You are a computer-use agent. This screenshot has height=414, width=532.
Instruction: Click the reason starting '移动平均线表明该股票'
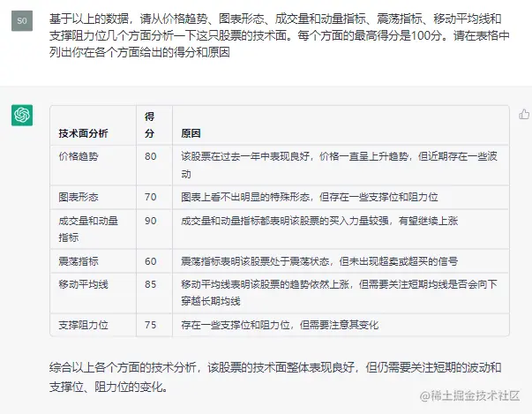(x=339, y=292)
